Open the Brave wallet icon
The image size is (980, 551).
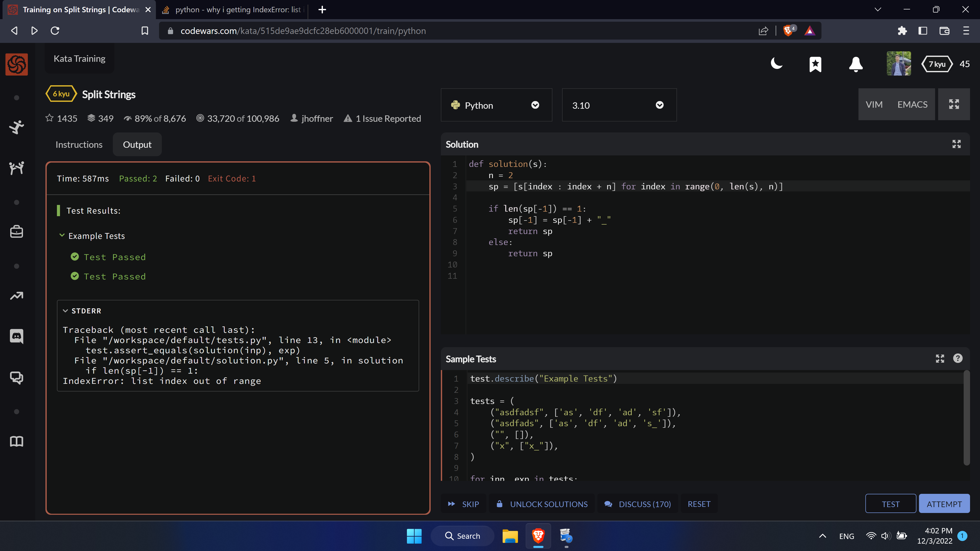click(944, 31)
